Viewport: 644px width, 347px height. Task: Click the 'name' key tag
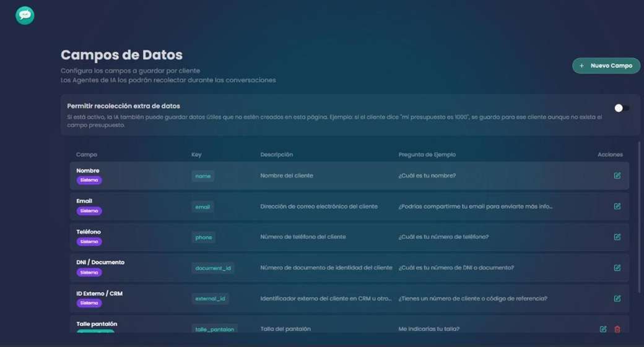tap(203, 176)
